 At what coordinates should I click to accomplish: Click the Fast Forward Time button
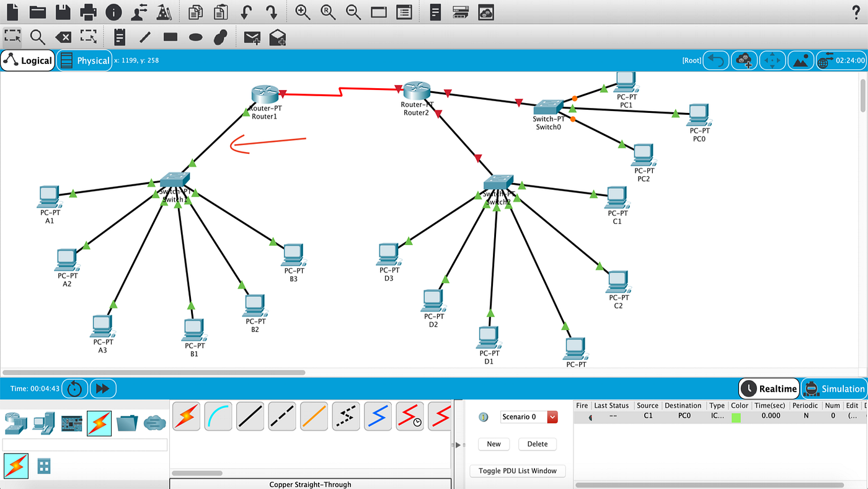(x=102, y=388)
